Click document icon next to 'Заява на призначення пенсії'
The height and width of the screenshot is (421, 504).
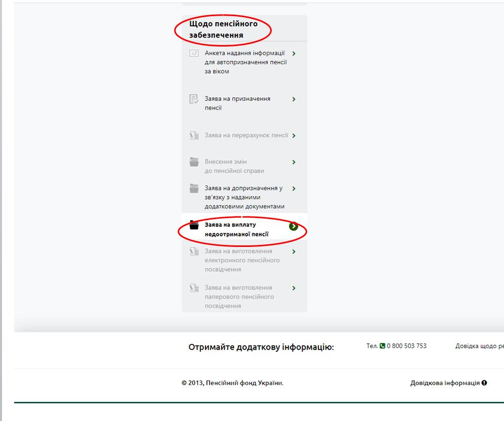(194, 99)
